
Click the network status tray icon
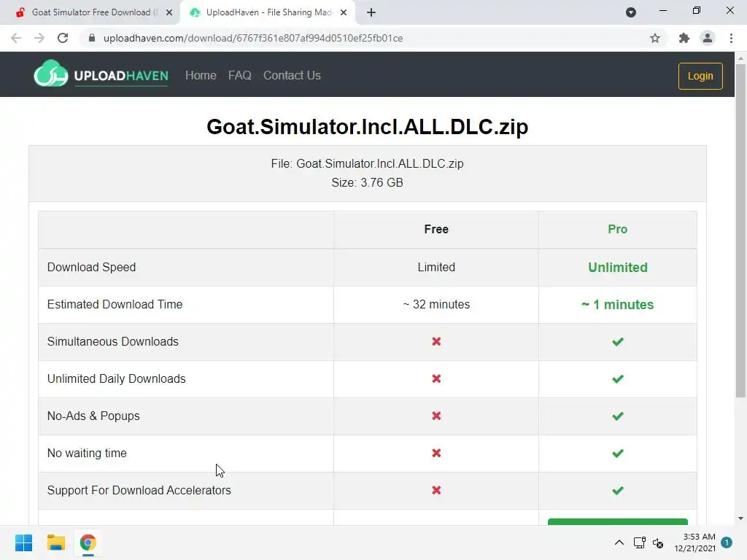[x=639, y=542]
